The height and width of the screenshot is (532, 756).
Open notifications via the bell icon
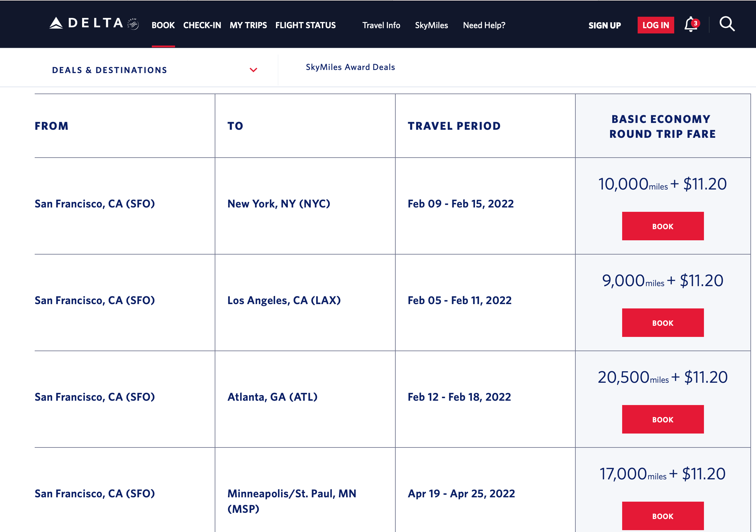tap(690, 25)
